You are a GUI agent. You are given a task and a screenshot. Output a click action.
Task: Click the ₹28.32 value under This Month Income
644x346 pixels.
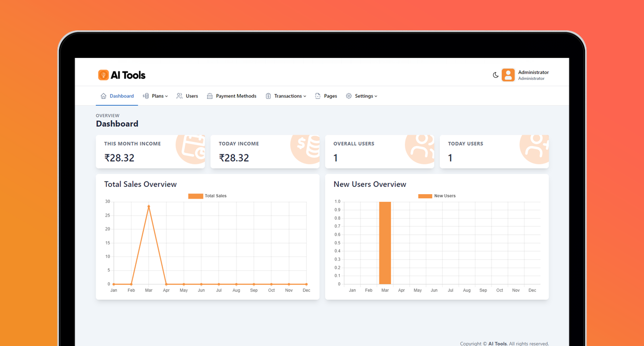click(120, 158)
